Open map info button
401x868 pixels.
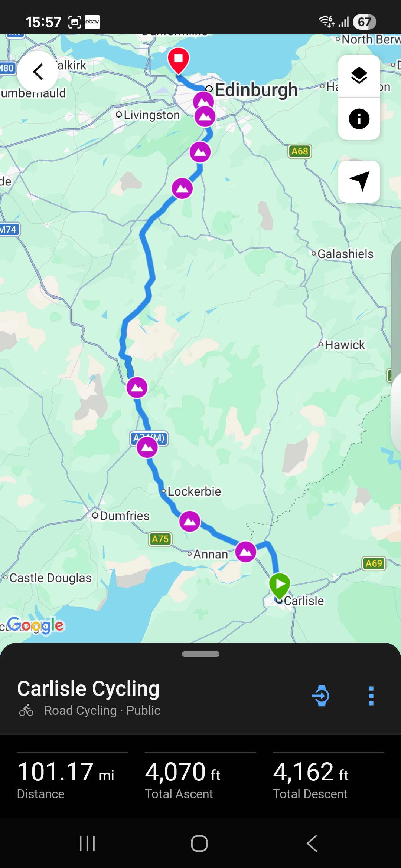[359, 119]
